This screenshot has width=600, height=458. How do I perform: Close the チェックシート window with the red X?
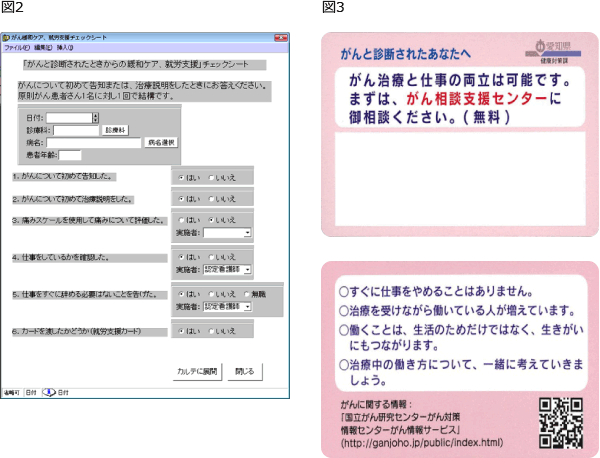point(281,37)
